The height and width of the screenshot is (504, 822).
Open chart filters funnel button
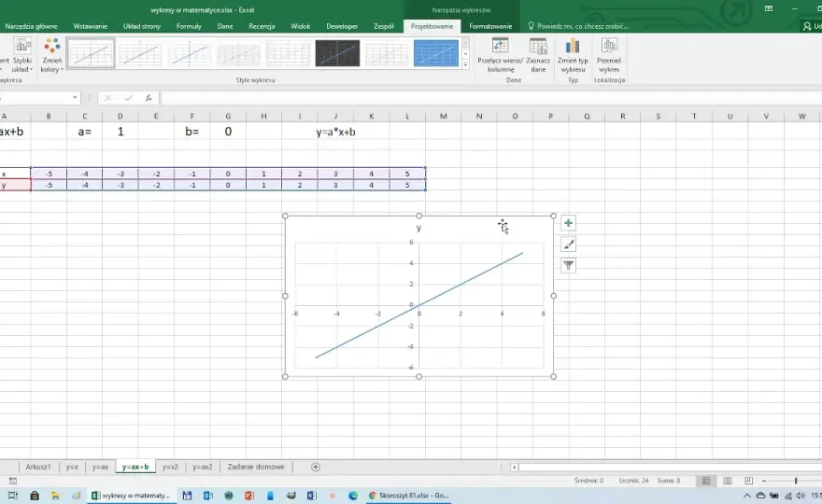point(568,266)
